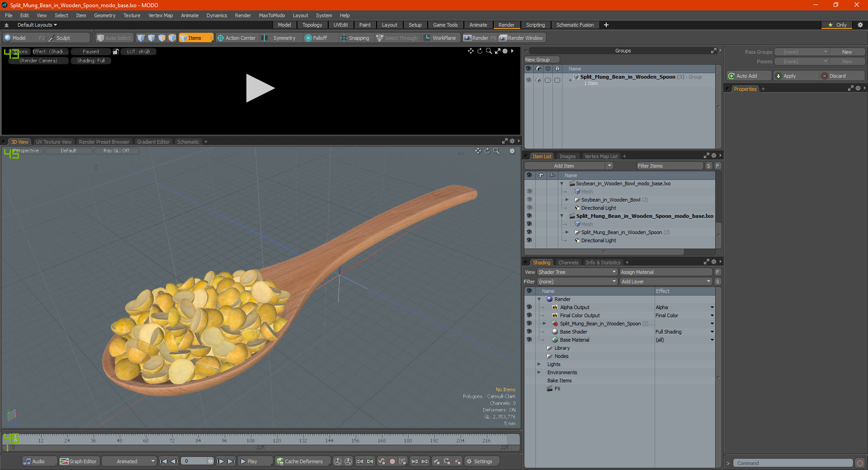Hide Soybean_in_Wooden_Bowl item
This screenshot has width=868, height=470.
point(529,200)
